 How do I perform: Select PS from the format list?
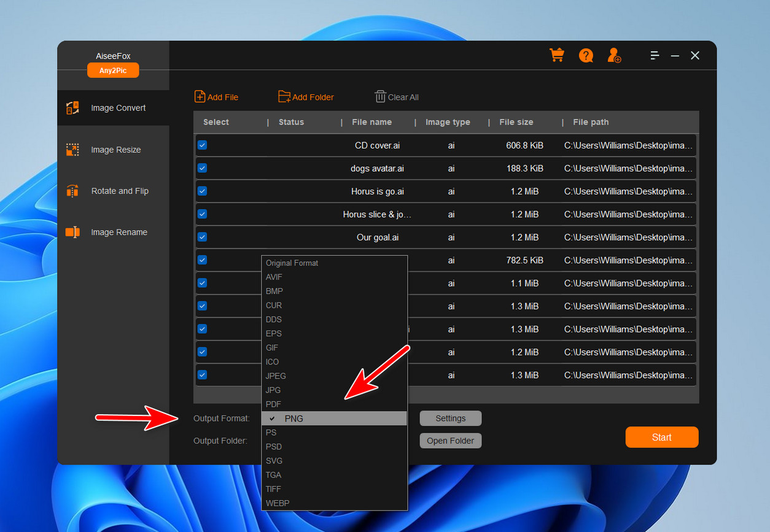334,433
